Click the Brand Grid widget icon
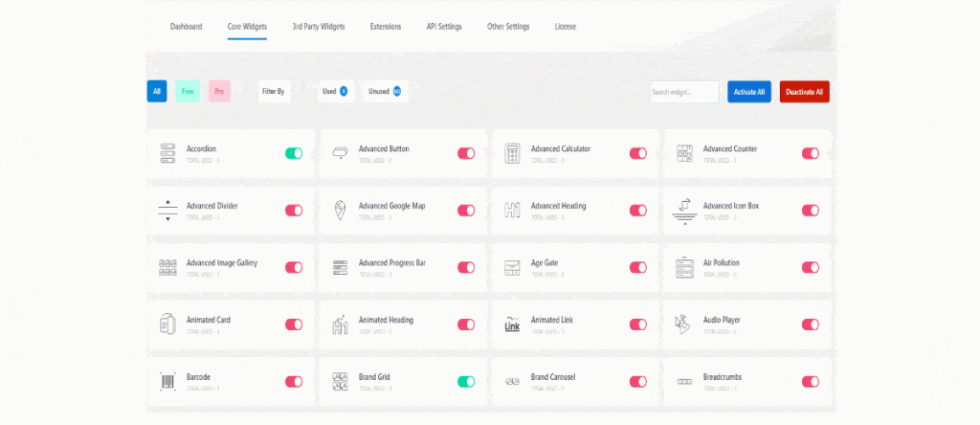Image resolution: width=980 pixels, height=425 pixels. click(340, 381)
